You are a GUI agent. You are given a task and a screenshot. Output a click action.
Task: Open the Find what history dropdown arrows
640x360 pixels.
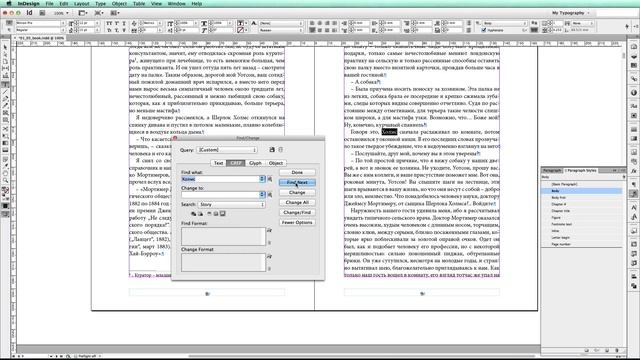click(262, 179)
